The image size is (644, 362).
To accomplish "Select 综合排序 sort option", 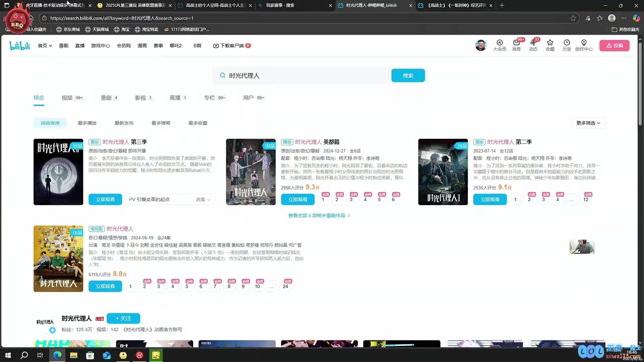I will click(50, 123).
